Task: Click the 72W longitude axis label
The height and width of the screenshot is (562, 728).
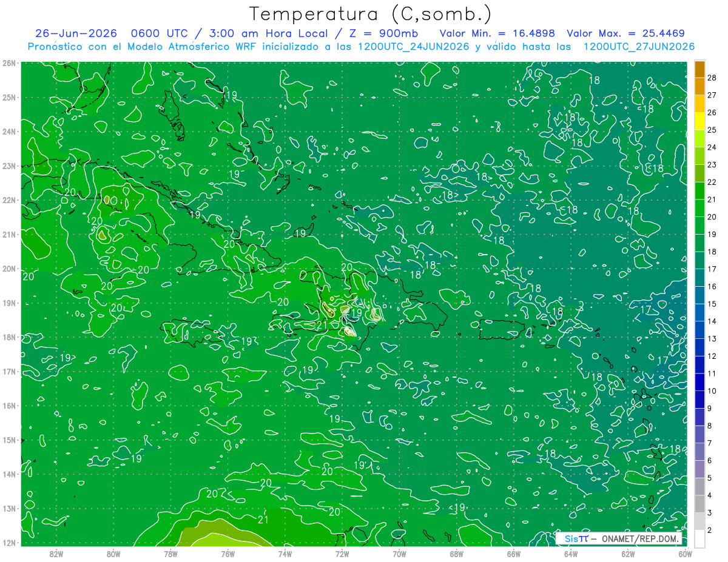Action: pos(342,554)
